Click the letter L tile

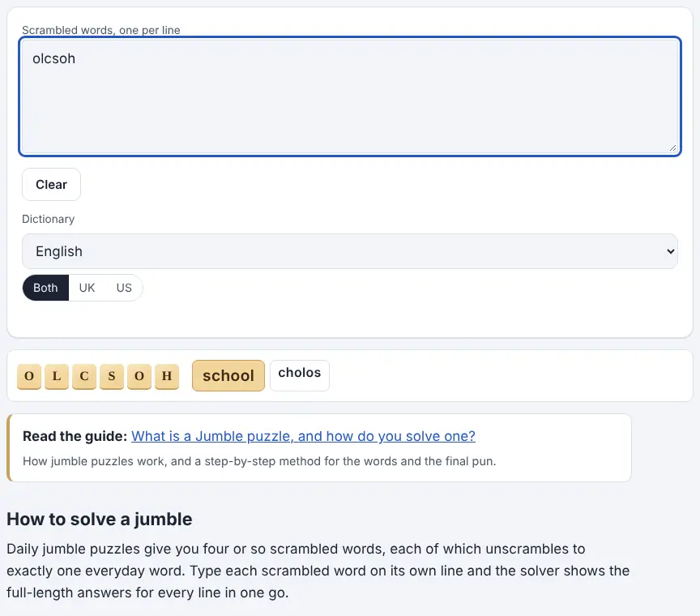point(57,377)
